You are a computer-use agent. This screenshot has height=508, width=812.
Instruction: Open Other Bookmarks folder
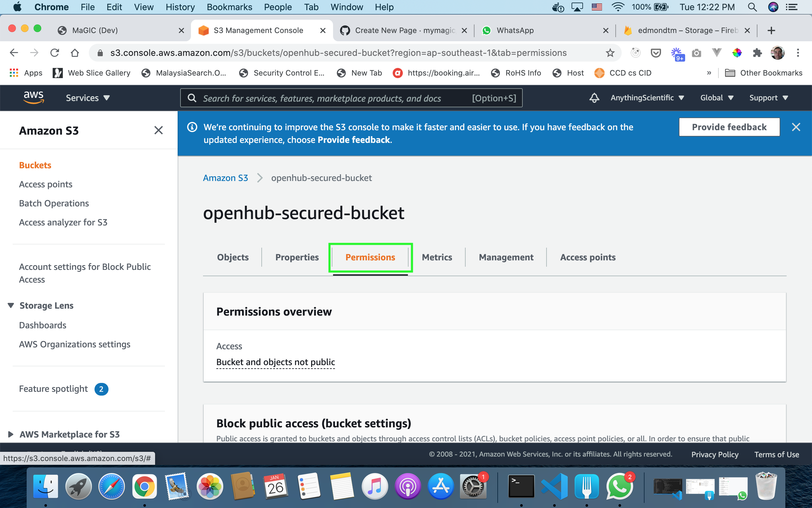click(x=763, y=73)
